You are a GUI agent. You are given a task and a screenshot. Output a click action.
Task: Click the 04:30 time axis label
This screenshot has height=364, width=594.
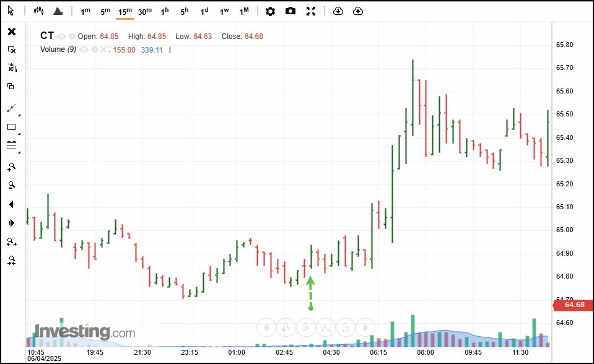(331, 352)
